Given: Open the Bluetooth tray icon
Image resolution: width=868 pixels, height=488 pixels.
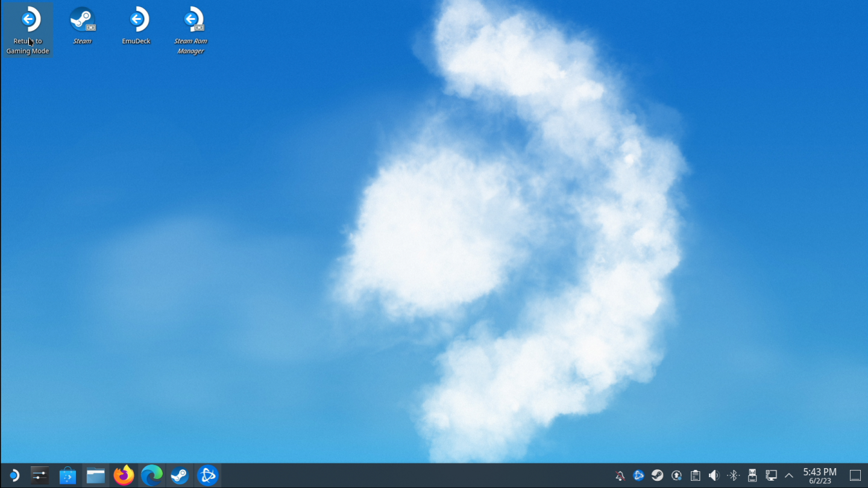Looking at the screenshot, I should [x=733, y=476].
